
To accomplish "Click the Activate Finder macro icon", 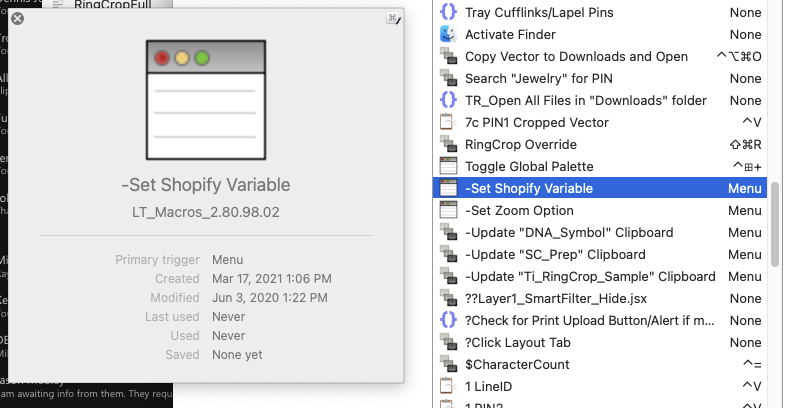I will click(448, 34).
